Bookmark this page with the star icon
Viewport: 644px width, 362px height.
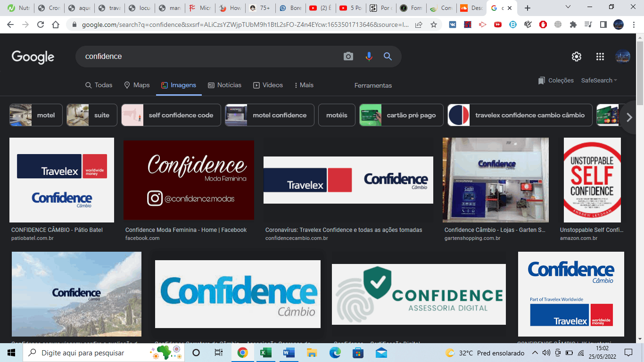(x=434, y=25)
